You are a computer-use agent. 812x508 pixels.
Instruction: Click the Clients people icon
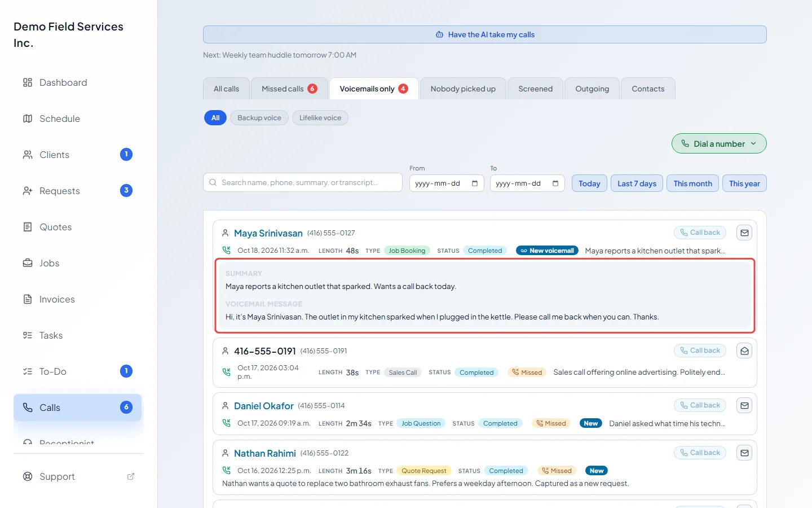click(x=28, y=155)
